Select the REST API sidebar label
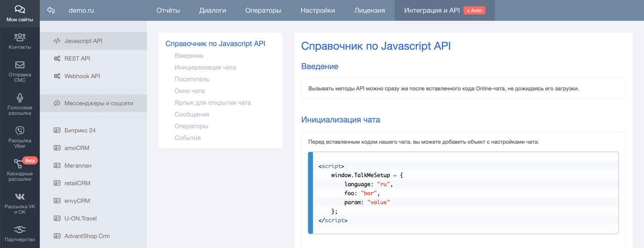Image resolution: width=644 pixels, height=248 pixels. pos(77,58)
